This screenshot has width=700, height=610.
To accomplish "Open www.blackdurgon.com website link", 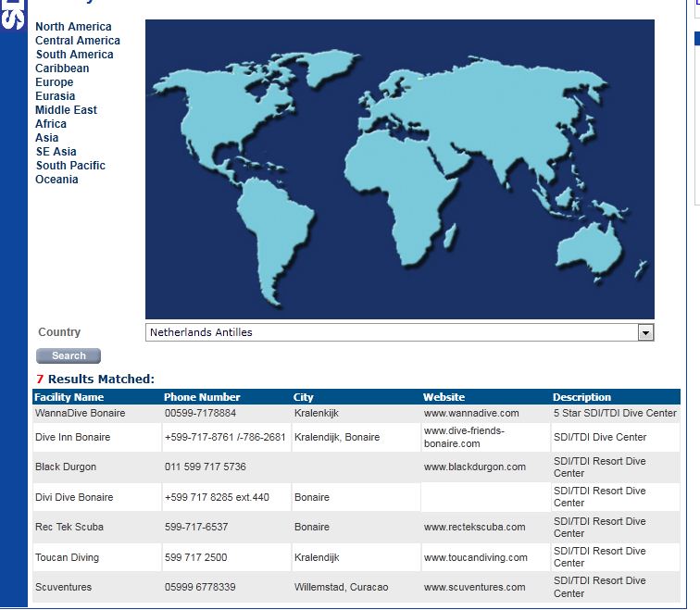I will [475, 467].
